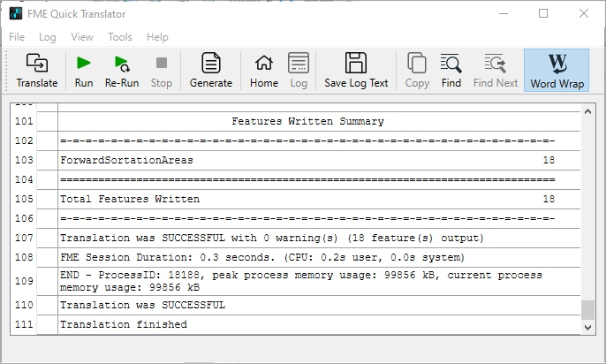Image resolution: width=606 pixels, height=364 pixels.
Task: Click log line 107 success message
Action: [x=271, y=238]
